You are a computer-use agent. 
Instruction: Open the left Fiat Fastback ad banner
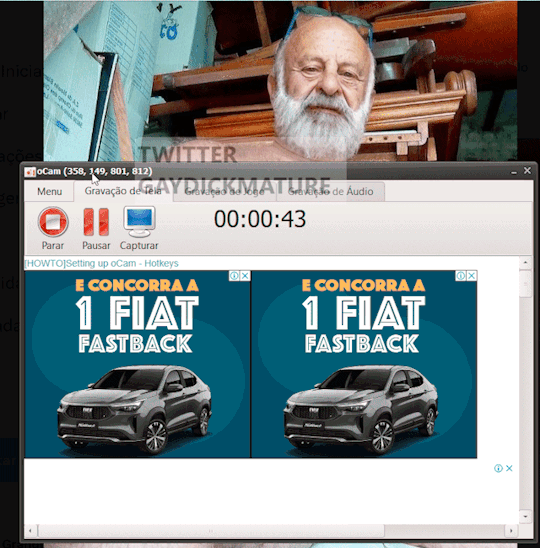138,364
